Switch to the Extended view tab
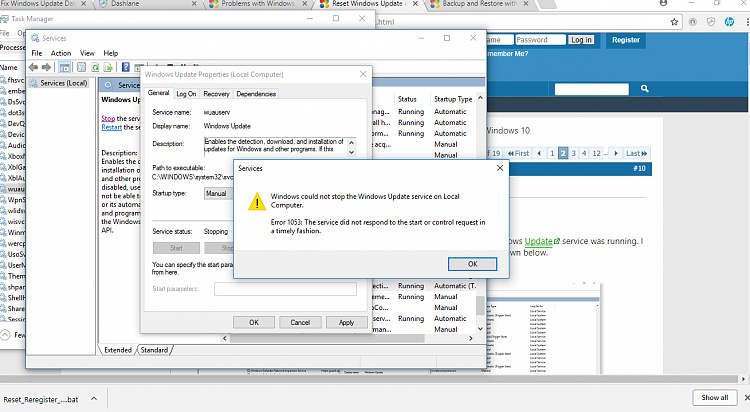This screenshot has width=750, height=412. tap(118, 350)
